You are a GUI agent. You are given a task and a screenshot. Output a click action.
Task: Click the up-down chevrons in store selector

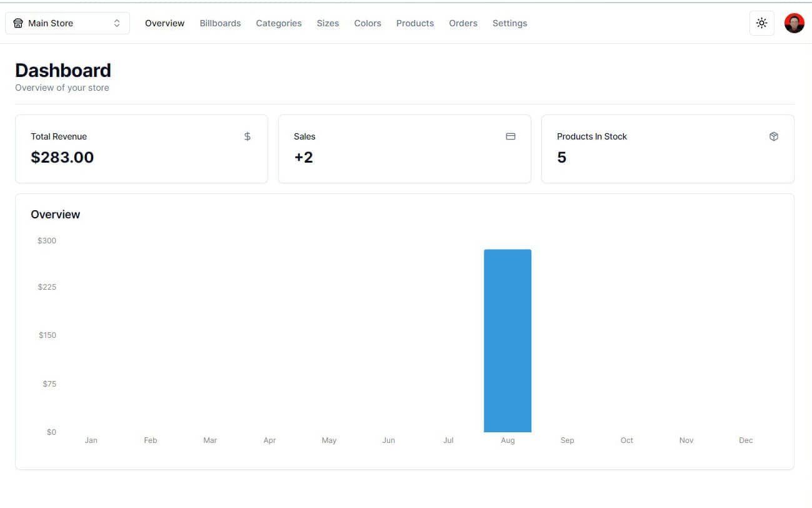117,23
